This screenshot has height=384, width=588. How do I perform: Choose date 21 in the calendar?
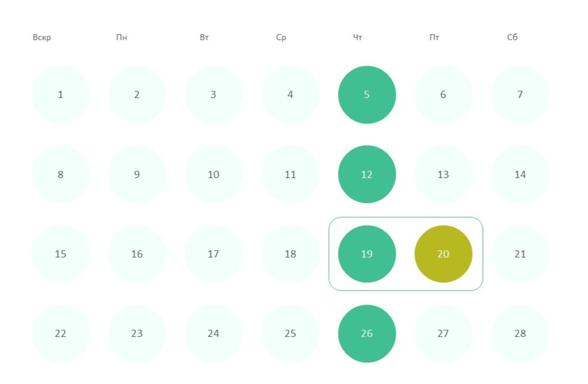click(x=520, y=254)
